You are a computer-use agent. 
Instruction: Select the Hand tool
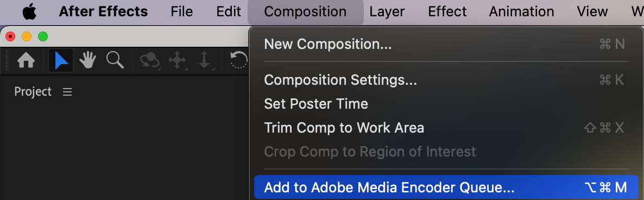87,60
